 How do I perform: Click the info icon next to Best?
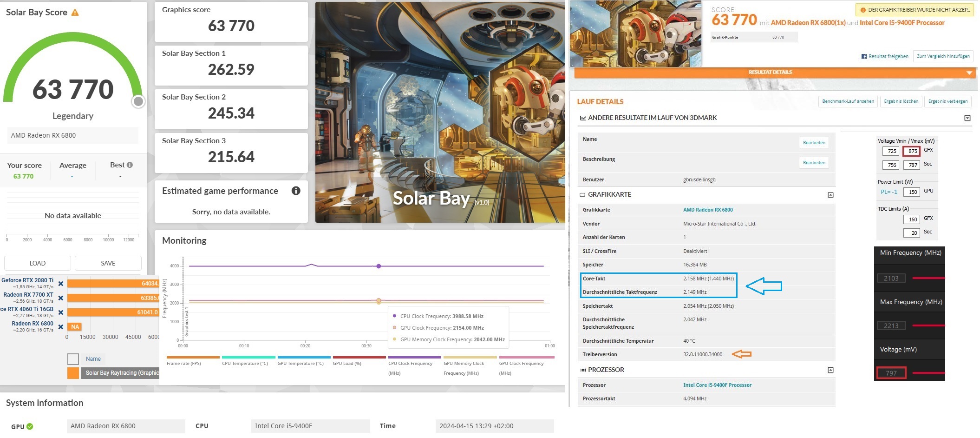[x=130, y=165]
